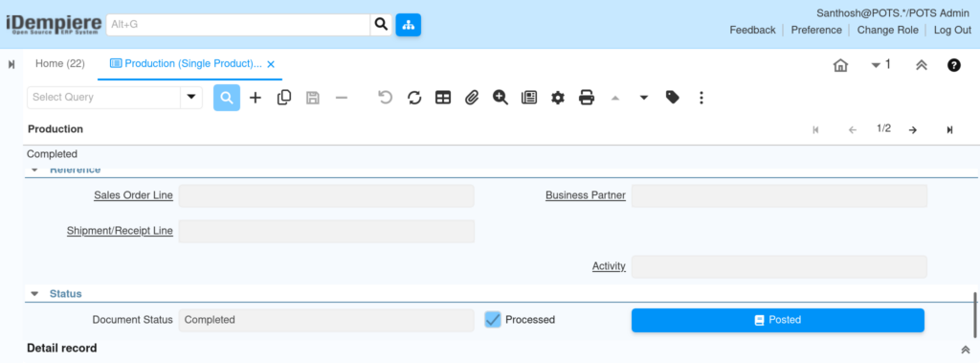Click the Production breadcrumb title
980x363 pixels.
pos(55,129)
